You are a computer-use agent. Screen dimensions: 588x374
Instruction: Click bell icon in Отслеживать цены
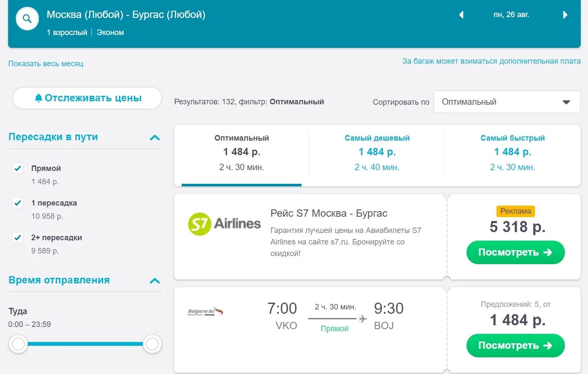pyautogui.click(x=38, y=98)
